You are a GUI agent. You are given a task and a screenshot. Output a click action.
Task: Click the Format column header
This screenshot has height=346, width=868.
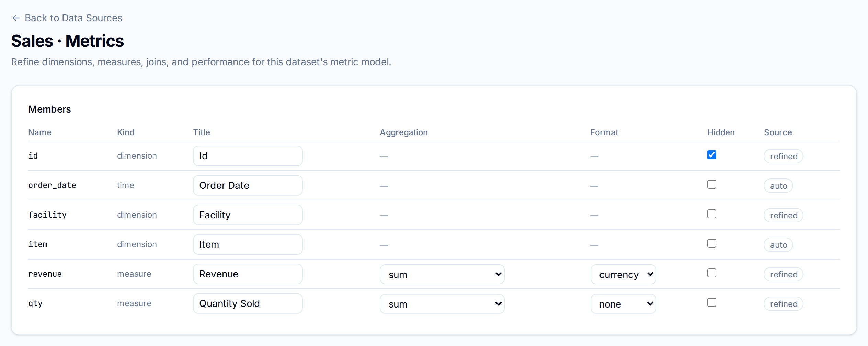point(604,132)
